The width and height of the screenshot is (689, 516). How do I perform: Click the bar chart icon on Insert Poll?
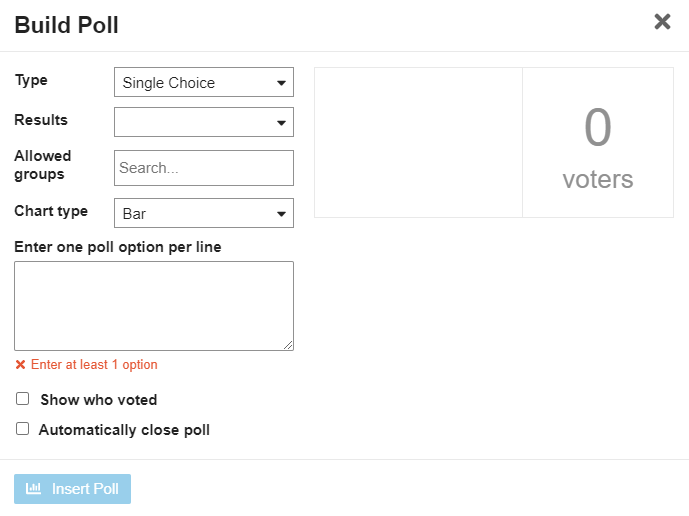tap(33, 488)
